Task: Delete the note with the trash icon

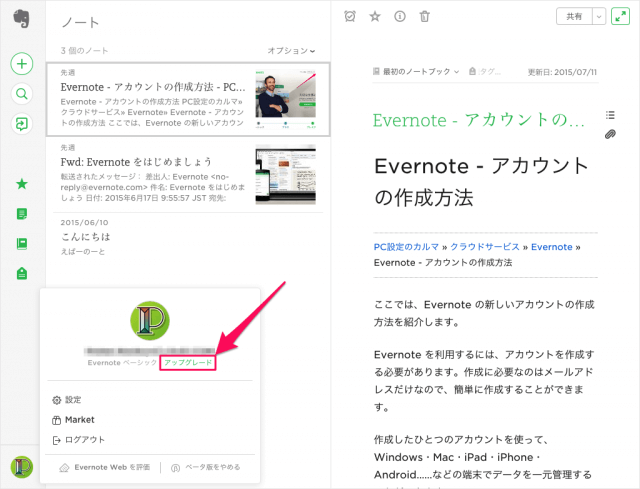Action: pyautogui.click(x=425, y=16)
